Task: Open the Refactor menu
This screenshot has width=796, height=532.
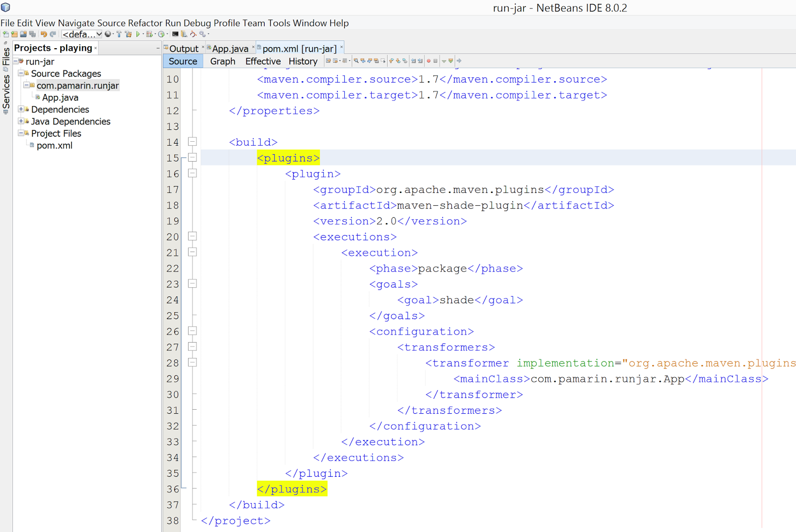Action: pos(145,23)
